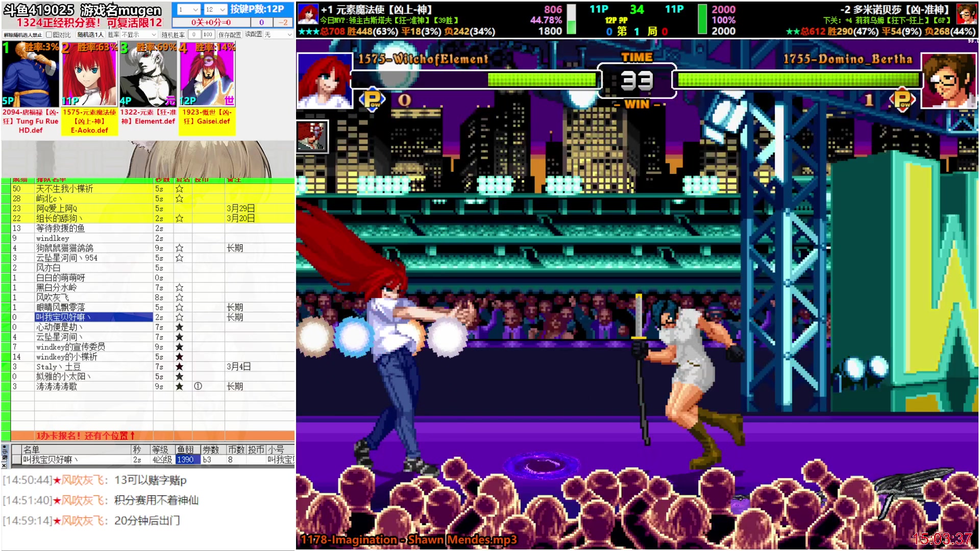Click the right Pow gauge icon
Screen dimensions: 980x551
(902, 99)
